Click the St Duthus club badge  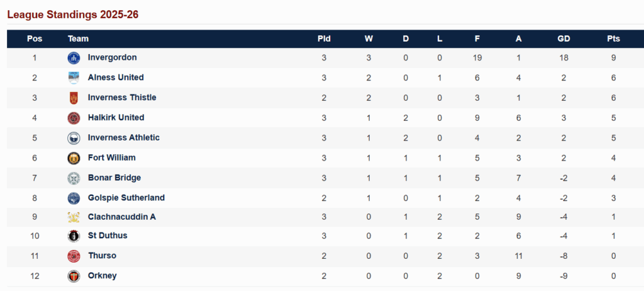click(74, 236)
